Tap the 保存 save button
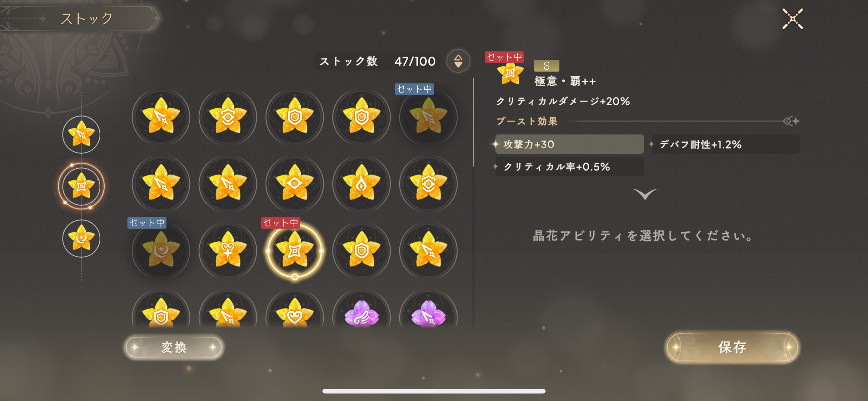This screenshot has height=401, width=868. click(x=732, y=348)
